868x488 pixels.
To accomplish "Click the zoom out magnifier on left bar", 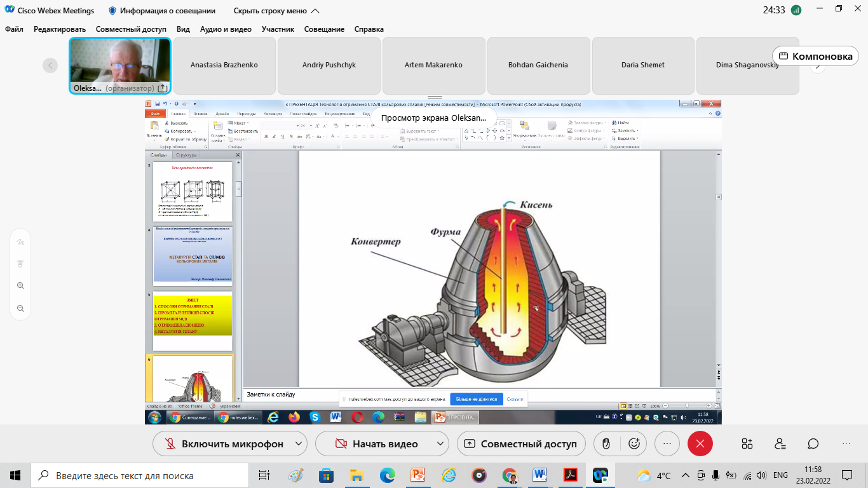I will 20,308.
